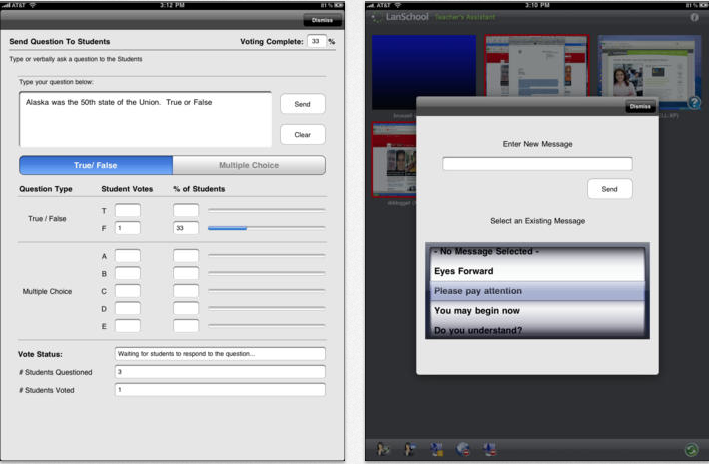Image resolution: width=709 pixels, height=464 pixels.
Task: Click the C student votes field
Action: point(128,291)
